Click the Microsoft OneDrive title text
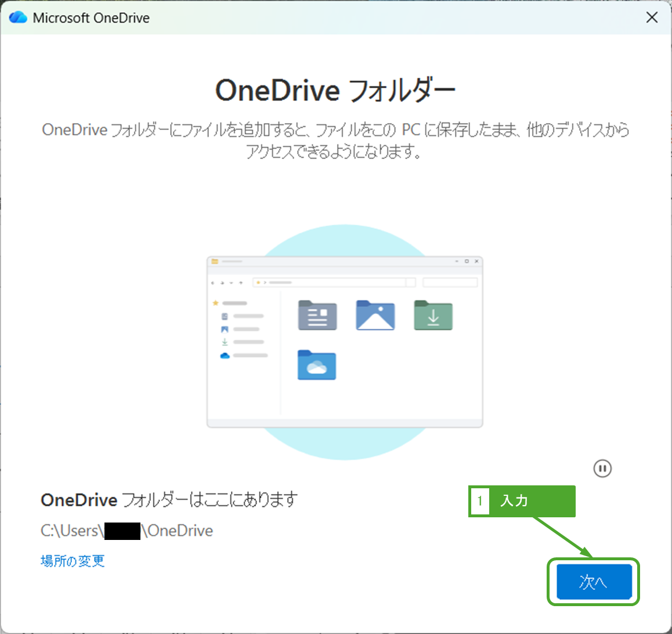Viewport: 672px width, 634px height. (91, 18)
